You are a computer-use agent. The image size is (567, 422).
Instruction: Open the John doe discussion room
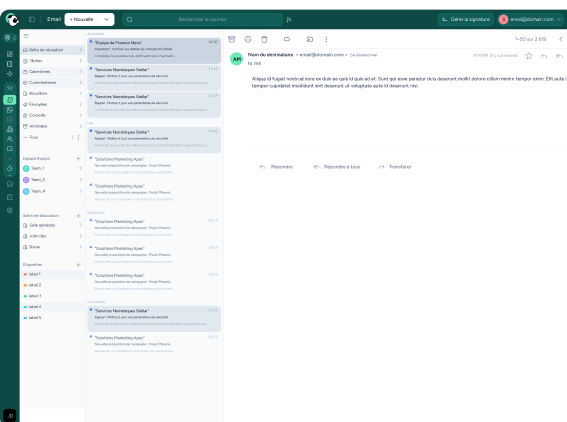pos(52,236)
